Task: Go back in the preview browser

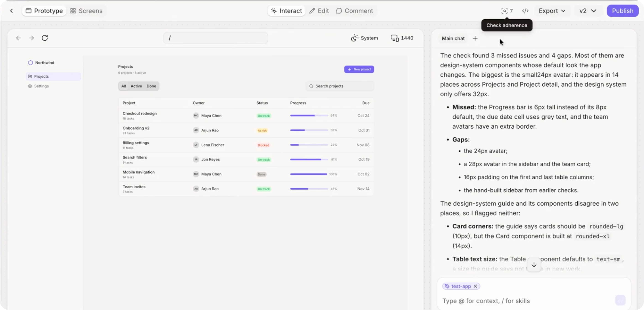Action: coord(18,38)
